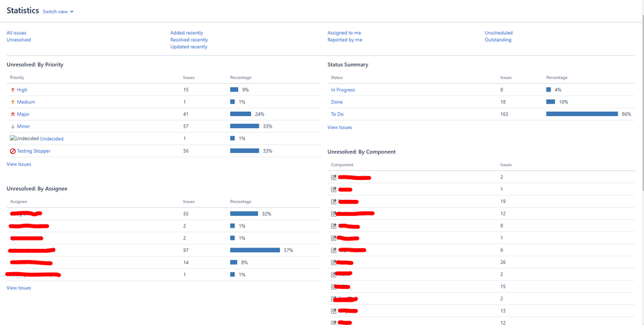Click the To Do 86% percentage bar
The image size is (644, 325).
coord(582,114)
